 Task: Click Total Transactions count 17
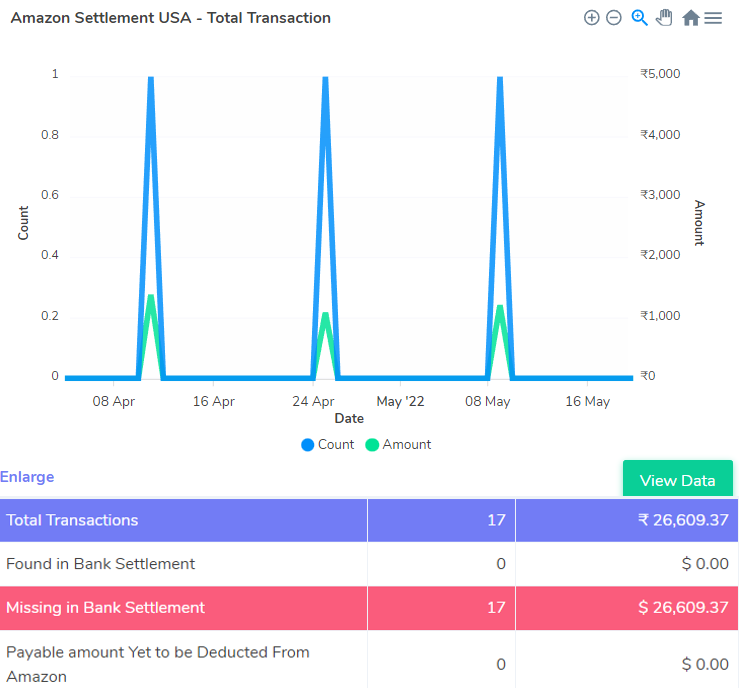pos(496,520)
